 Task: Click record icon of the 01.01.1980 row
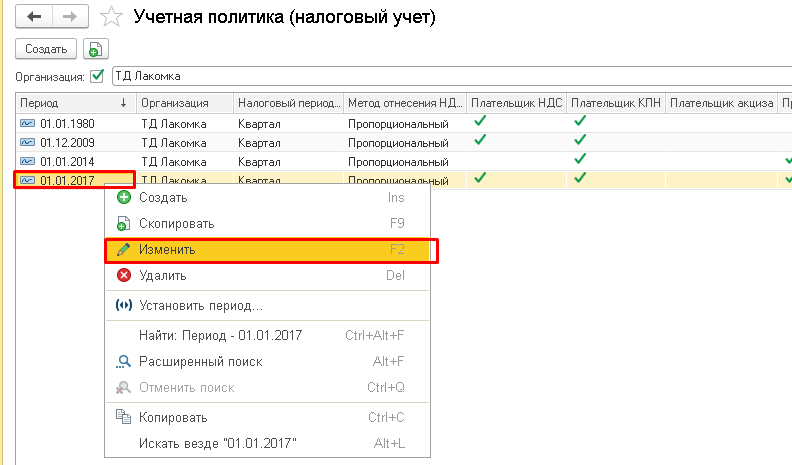coord(27,122)
